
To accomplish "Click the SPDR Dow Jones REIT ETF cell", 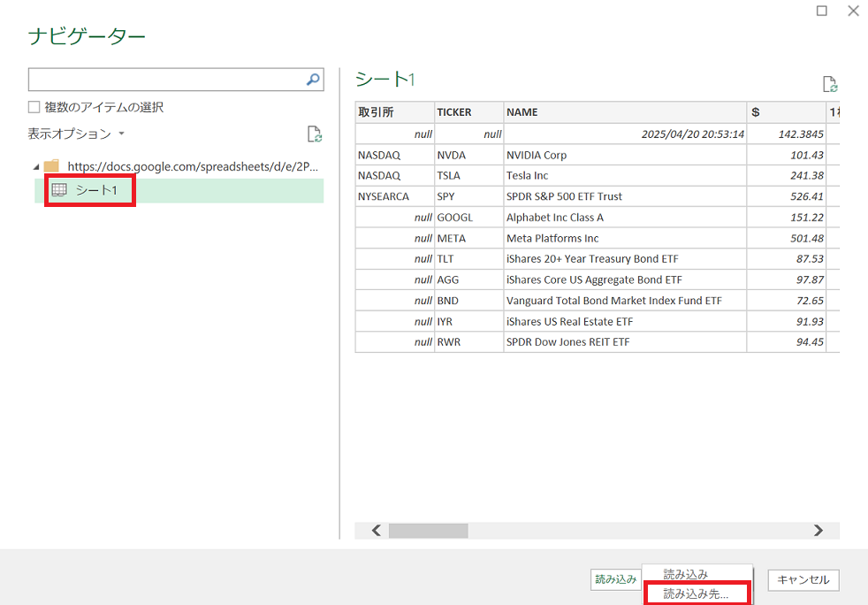I will (625, 342).
